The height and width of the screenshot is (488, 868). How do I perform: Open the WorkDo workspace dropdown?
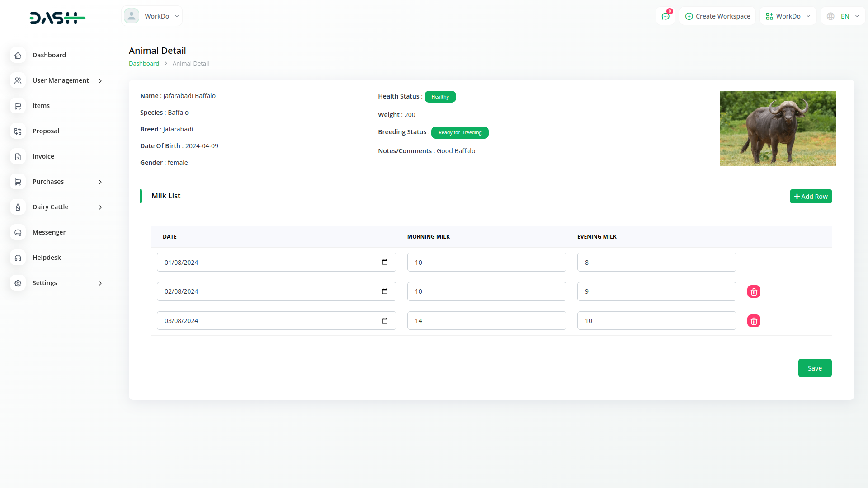(788, 16)
